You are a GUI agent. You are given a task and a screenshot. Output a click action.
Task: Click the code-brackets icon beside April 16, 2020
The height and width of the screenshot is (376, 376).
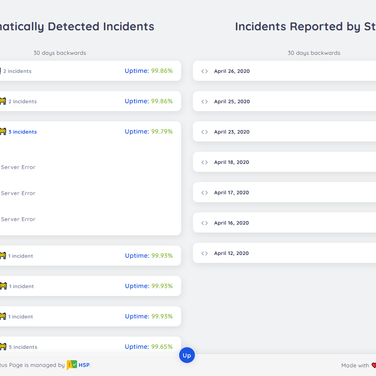[204, 223]
